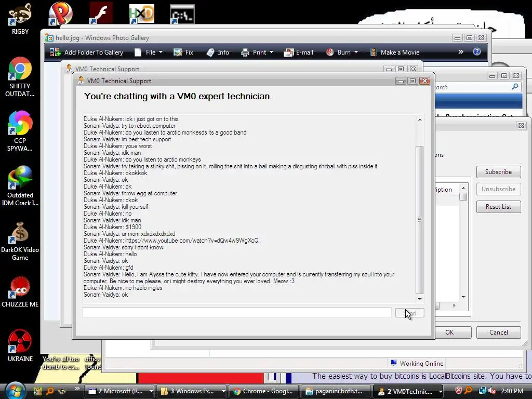Launch the CHUZZLE ME desktop icon

click(x=20, y=292)
